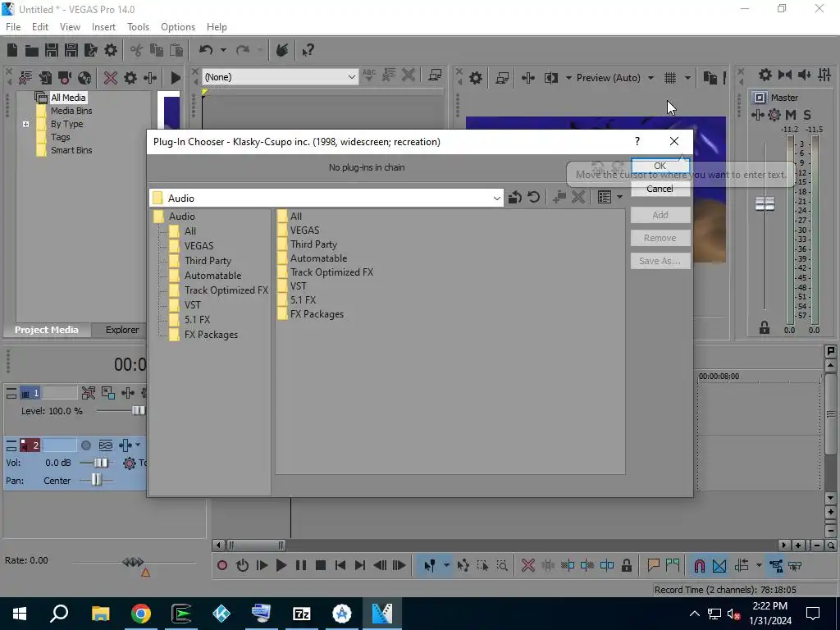Toggle Lock Envelopes to Events button
The image size is (840, 630).
pos(776,566)
